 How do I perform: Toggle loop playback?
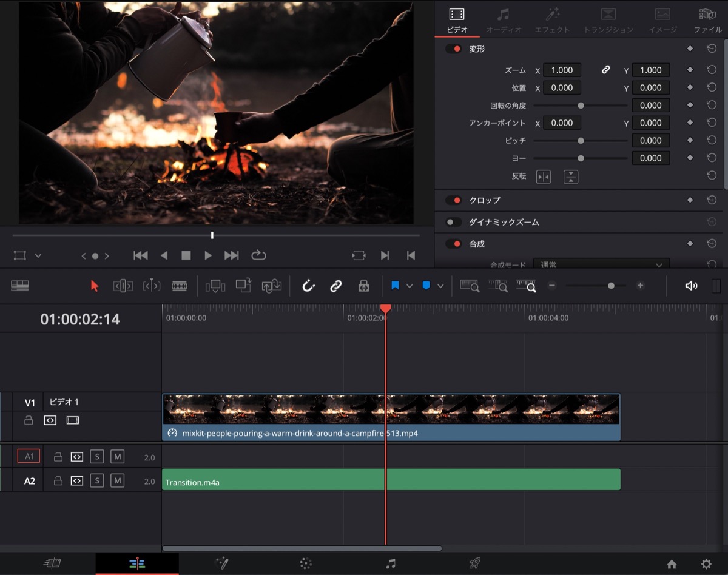pyautogui.click(x=258, y=255)
